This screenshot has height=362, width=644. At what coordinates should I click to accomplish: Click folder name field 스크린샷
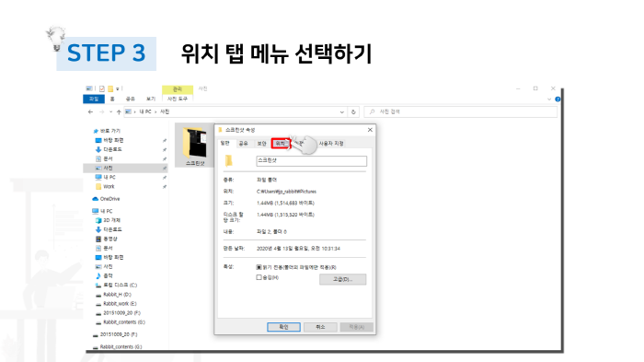311,161
